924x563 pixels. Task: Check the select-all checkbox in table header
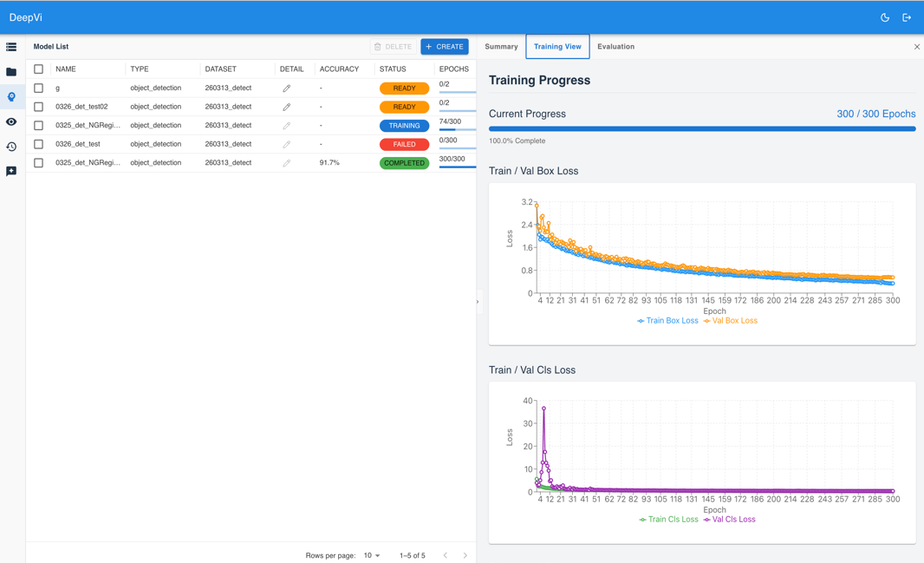pyautogui.click(x=38, y=69)
